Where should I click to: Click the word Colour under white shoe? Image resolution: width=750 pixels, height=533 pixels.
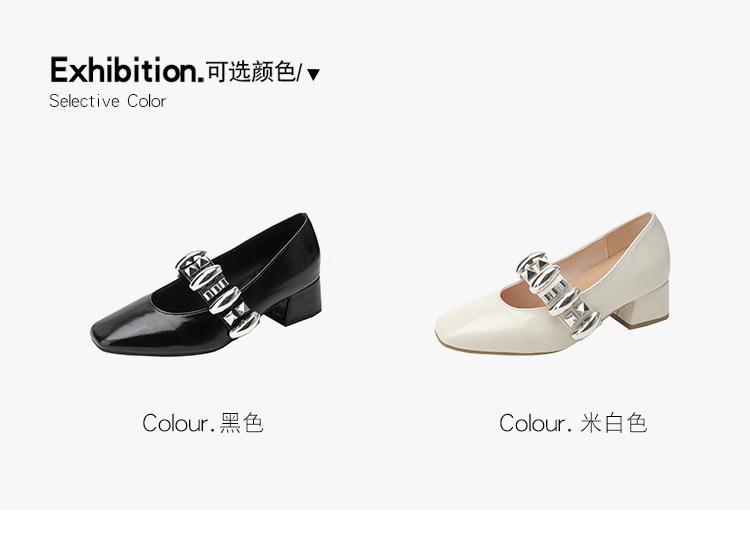pyautogui.click(x=532, y=423)
